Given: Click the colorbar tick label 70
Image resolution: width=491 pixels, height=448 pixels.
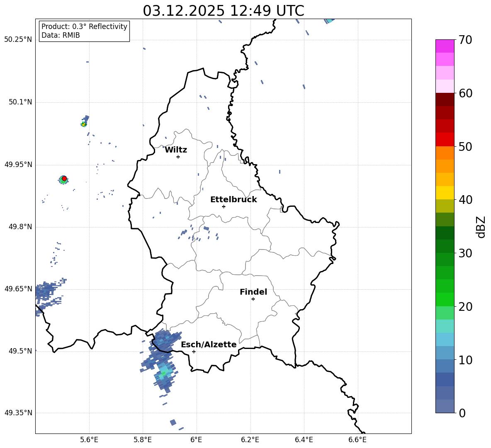Looking at the screenshot, I should 465,40.
